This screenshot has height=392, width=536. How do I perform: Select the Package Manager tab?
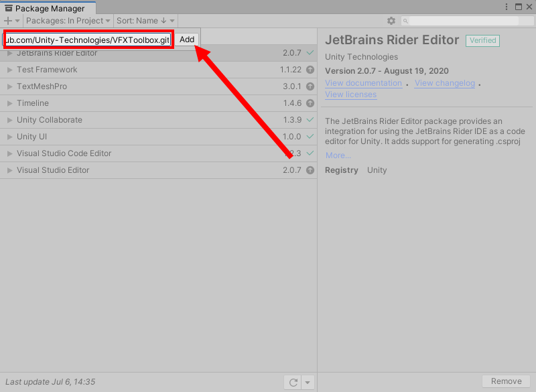click(48, 8)
